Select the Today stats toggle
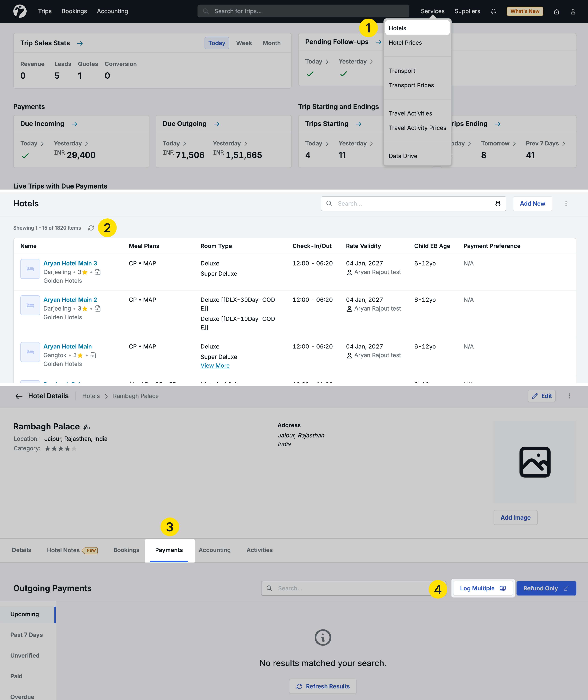 click(216, 43)
